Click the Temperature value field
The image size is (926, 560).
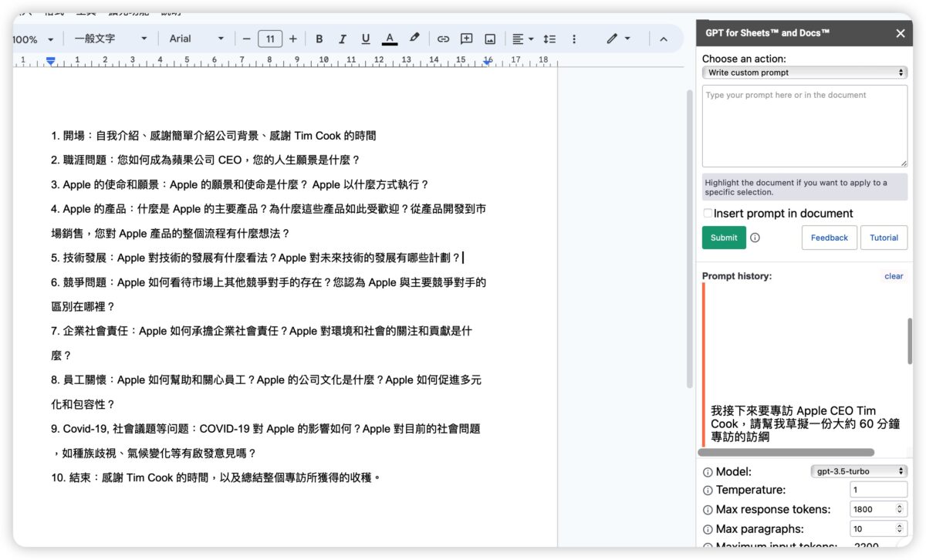click(878, 490)
